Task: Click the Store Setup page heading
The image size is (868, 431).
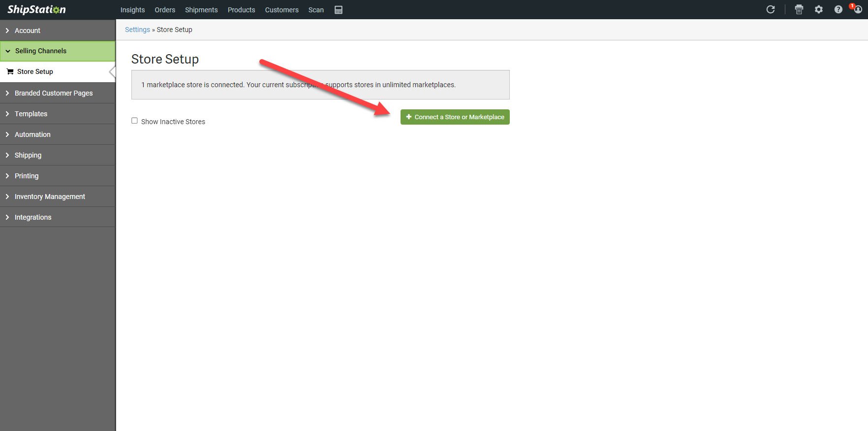Action: 165,59
